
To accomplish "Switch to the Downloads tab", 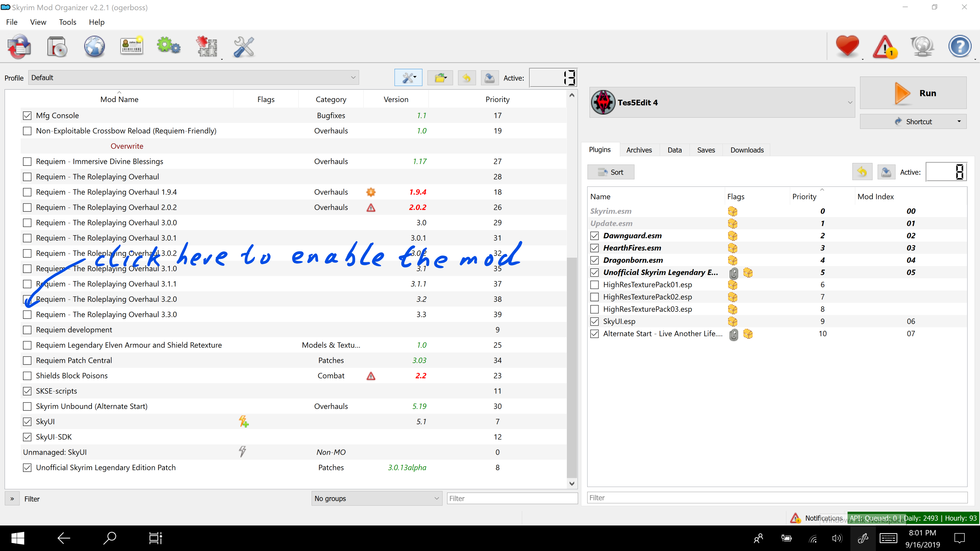I will [747, 150].
